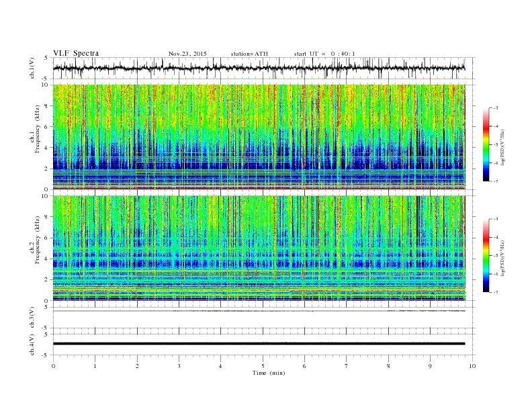Click the '-3' value on ch.1 color bar
This screenshot has width=532, height=411.
coord(495,108)
